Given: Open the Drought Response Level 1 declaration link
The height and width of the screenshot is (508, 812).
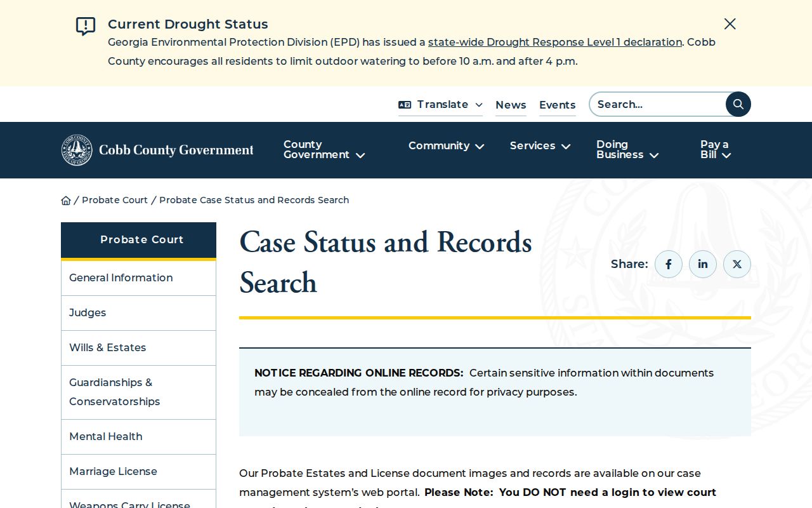Looking at the screenshot, I should point(555,43).
